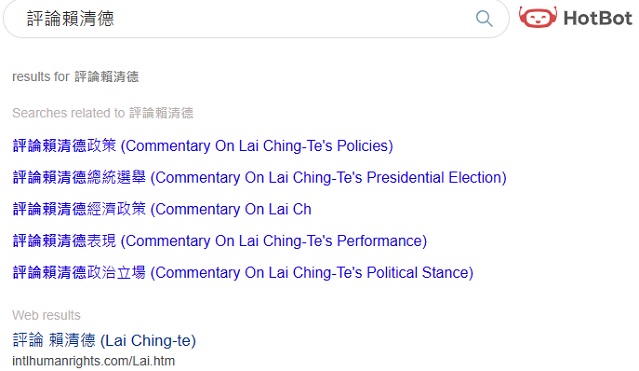
Task: Select the Presidential Election related search
Action: tap(260, 177)
